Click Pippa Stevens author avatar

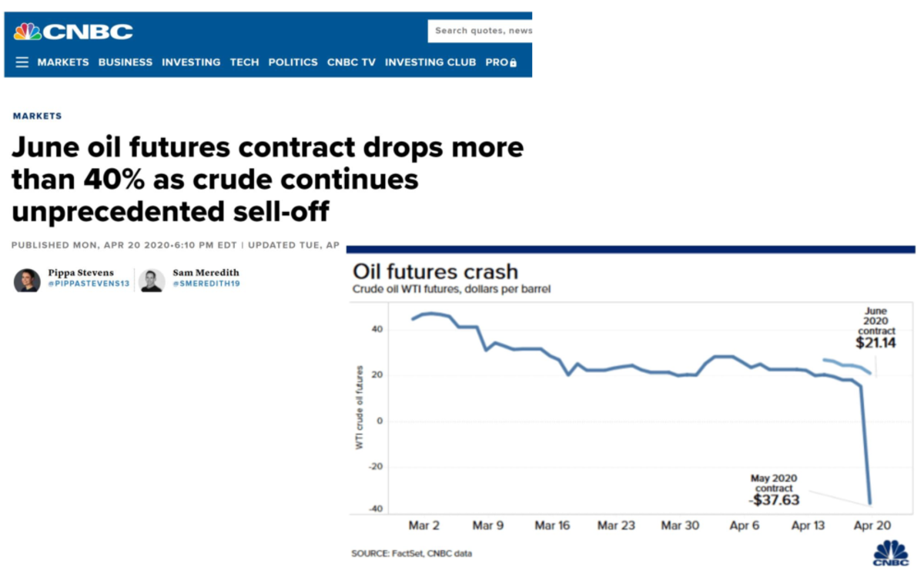[x=27, y=281]
